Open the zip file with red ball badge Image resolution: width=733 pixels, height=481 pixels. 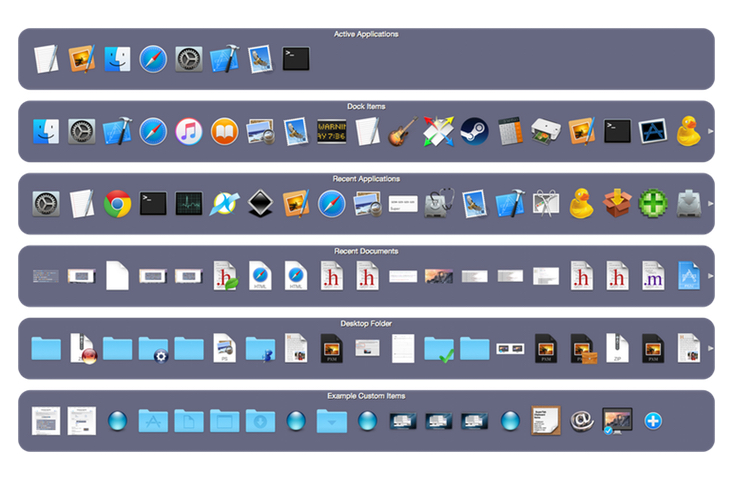point(83,349)
